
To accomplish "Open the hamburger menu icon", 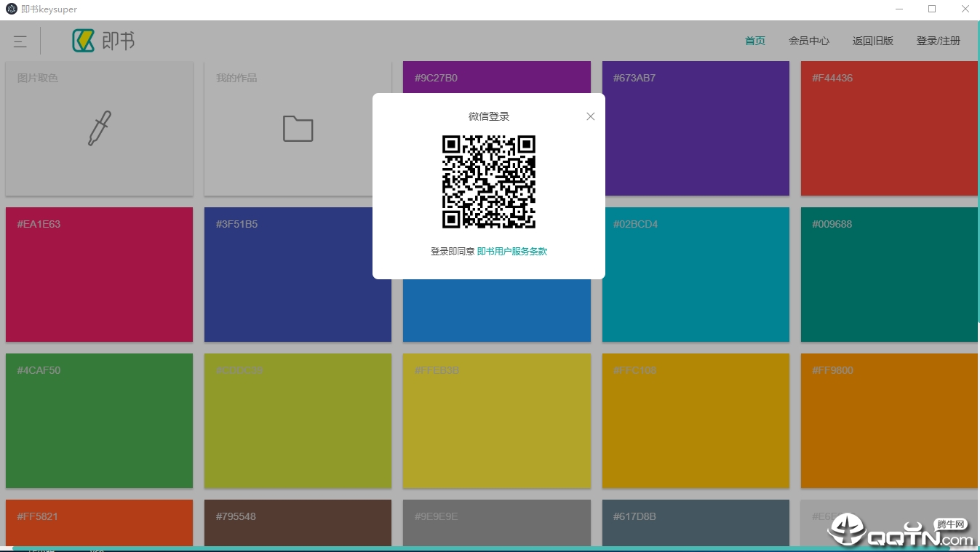I will point(20,41).
